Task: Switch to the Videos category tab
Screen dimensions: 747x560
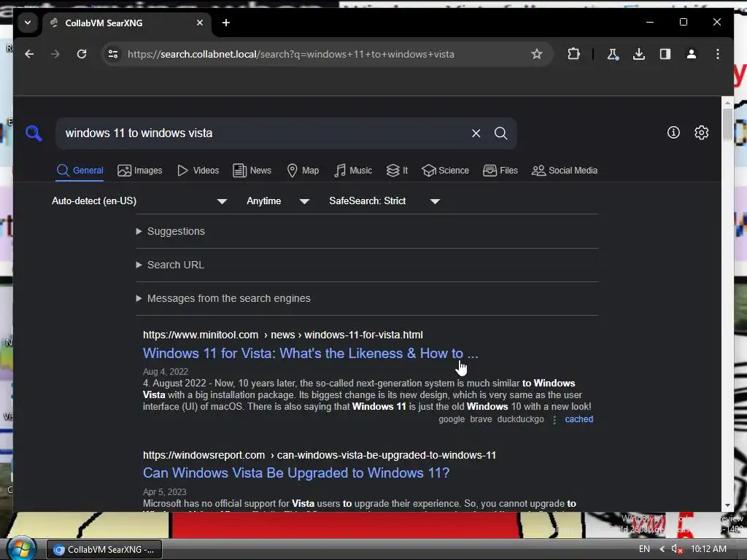Action: [198, 171]
